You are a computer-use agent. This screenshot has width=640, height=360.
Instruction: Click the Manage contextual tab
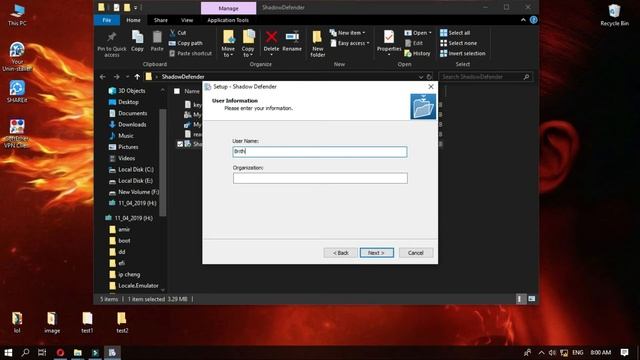click(x=228, y=8)
